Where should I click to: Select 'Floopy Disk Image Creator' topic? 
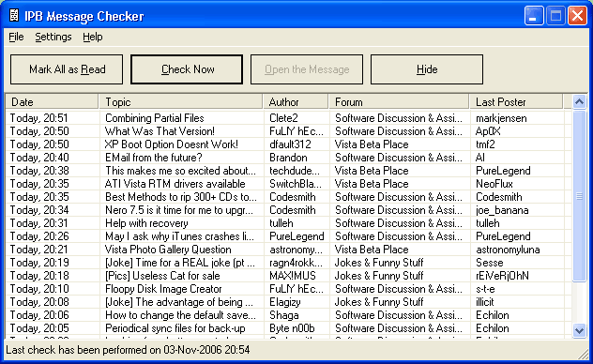tap(163, 289)
